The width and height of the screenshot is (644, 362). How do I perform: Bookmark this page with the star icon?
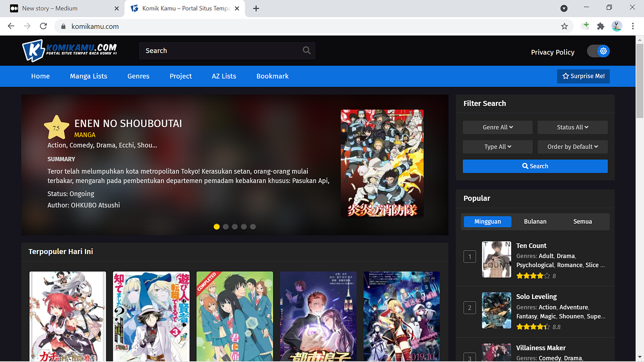click(564, 27)
